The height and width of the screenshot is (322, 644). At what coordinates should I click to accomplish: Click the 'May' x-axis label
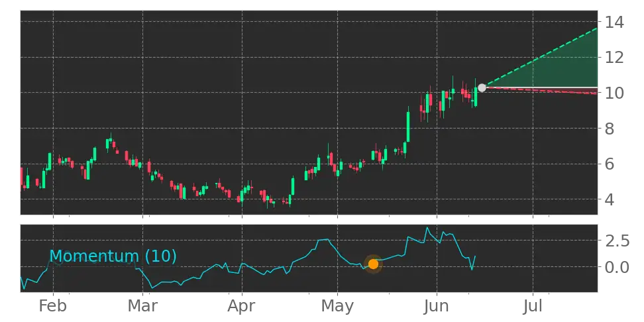(x=337, y=306)
